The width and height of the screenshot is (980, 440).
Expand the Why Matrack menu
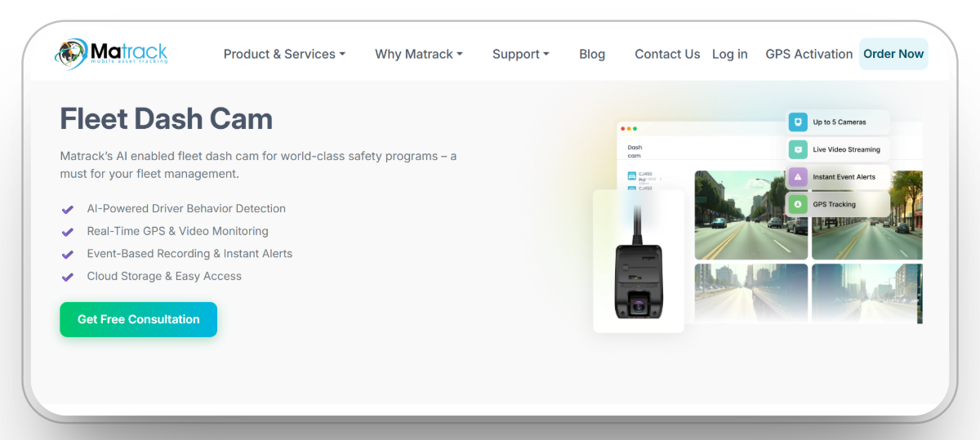click(419, 54)
